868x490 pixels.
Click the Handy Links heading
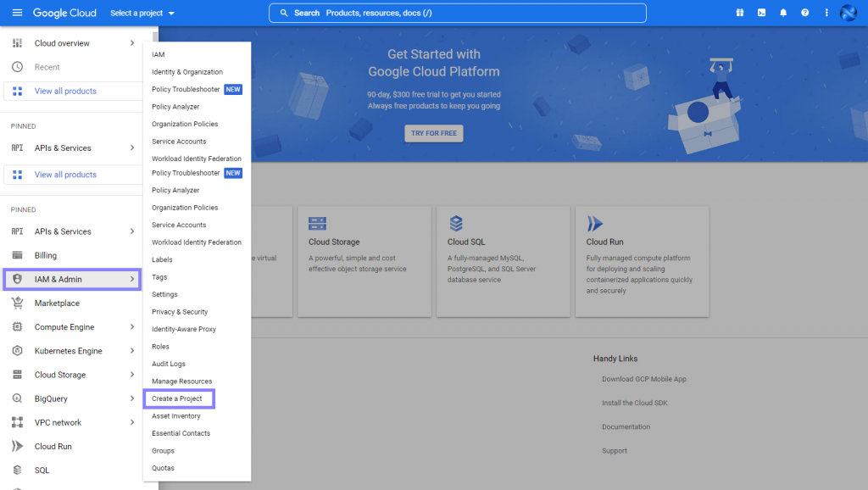pos(615,359)
